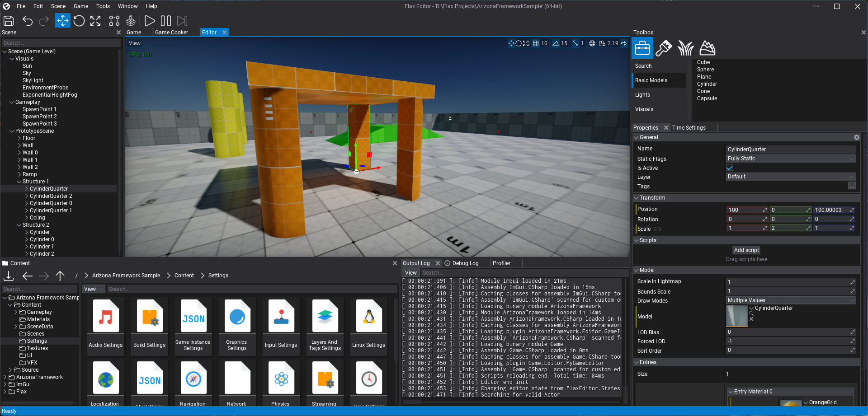Click the Add script button
Screen dimensions: 868x416
coord(746,250)
